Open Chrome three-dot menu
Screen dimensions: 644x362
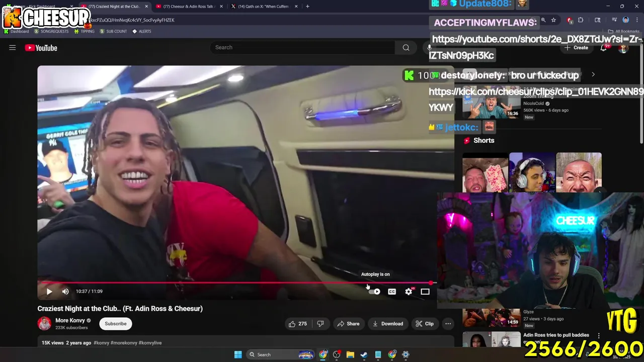coord(637,20)
